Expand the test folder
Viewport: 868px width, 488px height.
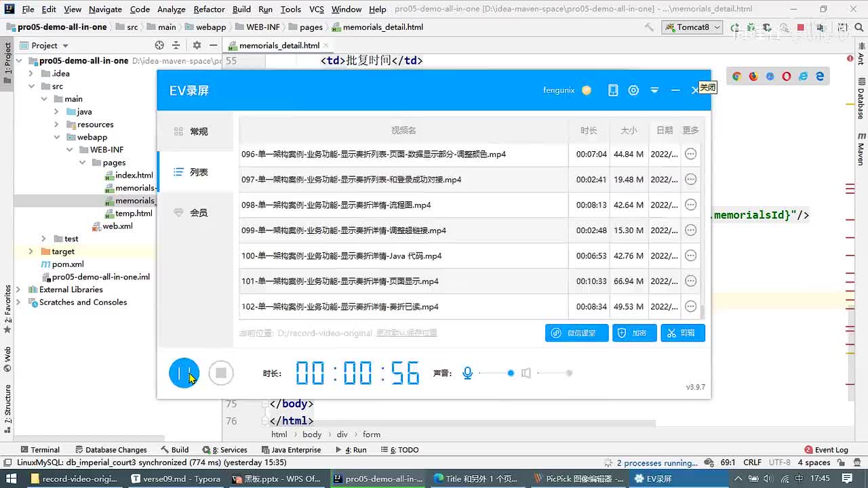(43, 239)
